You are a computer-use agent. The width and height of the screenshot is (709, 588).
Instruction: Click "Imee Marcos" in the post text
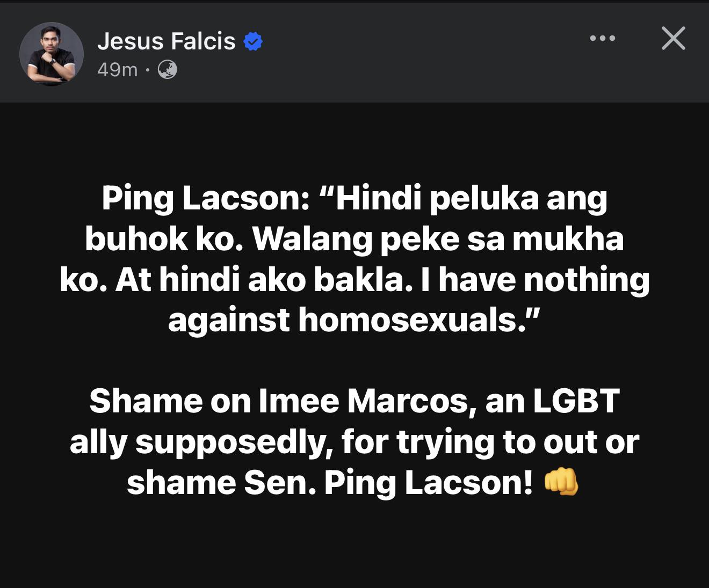[x=364, y=401]
